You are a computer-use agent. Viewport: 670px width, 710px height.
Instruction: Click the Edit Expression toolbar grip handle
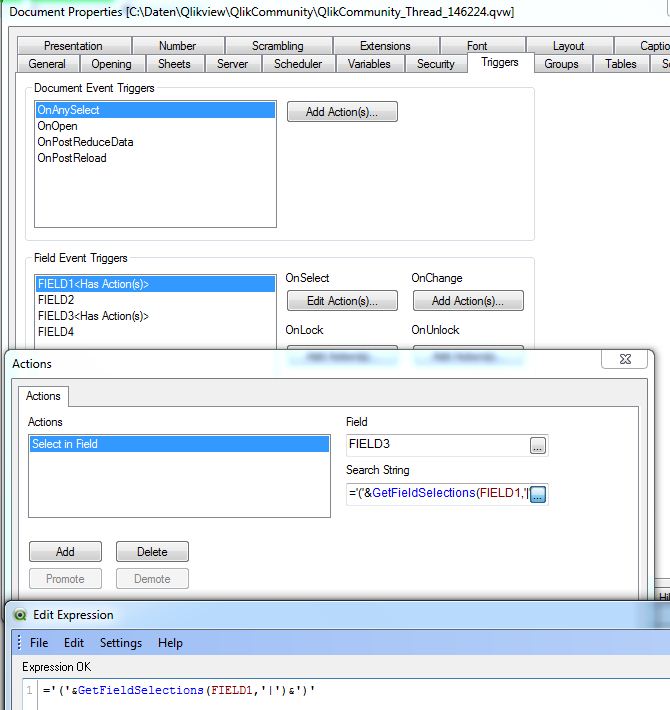19,643
